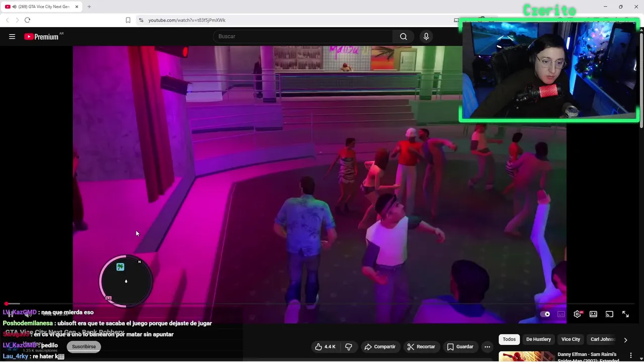
Task: Go back with browser back arrow
Action: click(7, 20)
